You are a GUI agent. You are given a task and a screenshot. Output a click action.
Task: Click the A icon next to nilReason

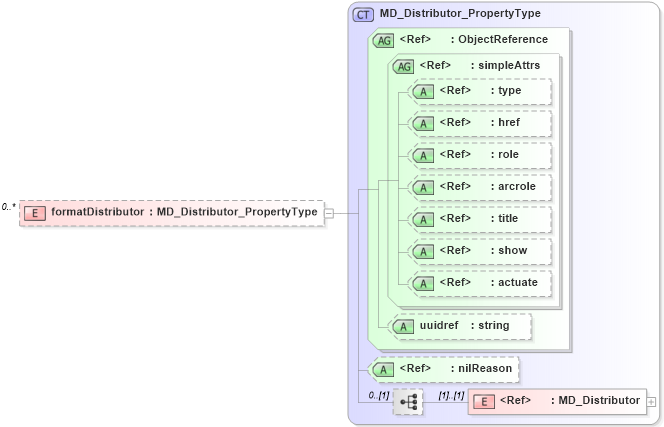point(383,369)
